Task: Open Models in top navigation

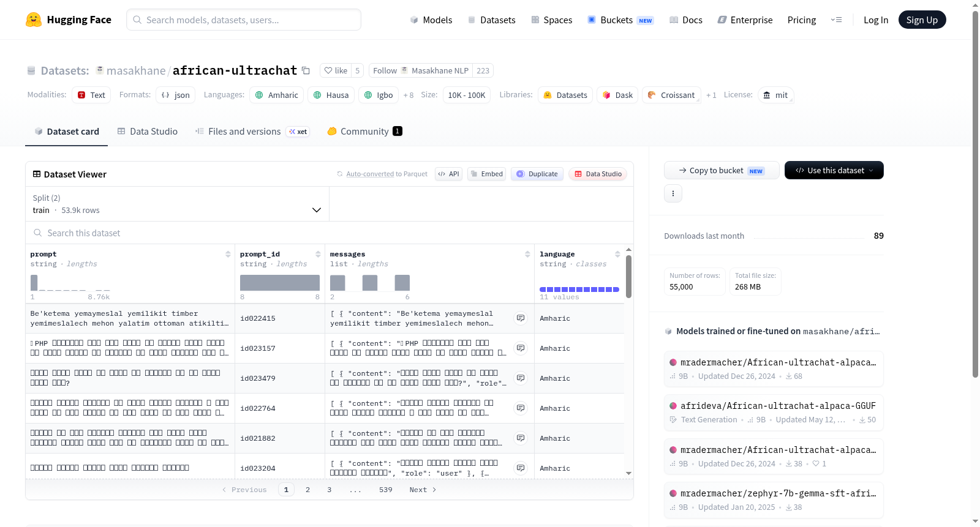Action: [431, 20]
